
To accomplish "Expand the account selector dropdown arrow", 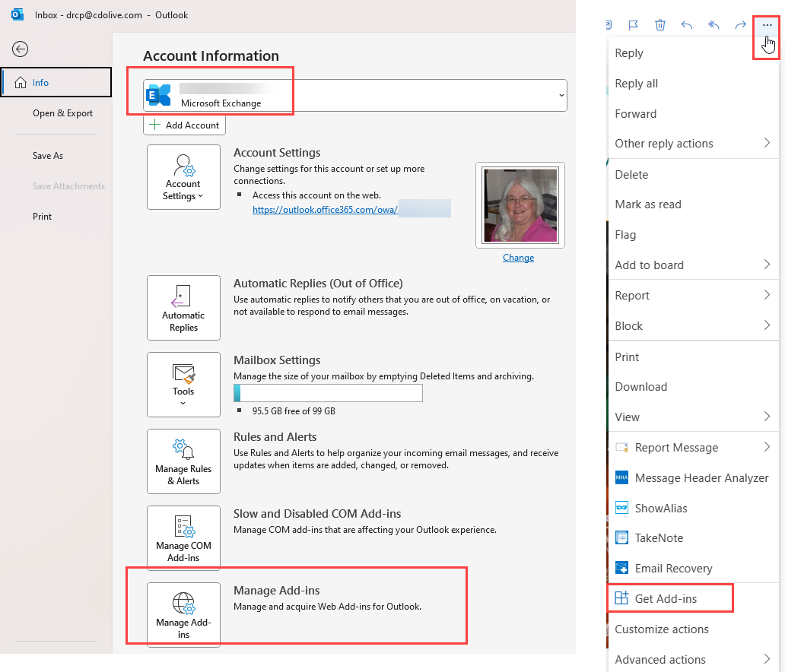I will (561, 96).
